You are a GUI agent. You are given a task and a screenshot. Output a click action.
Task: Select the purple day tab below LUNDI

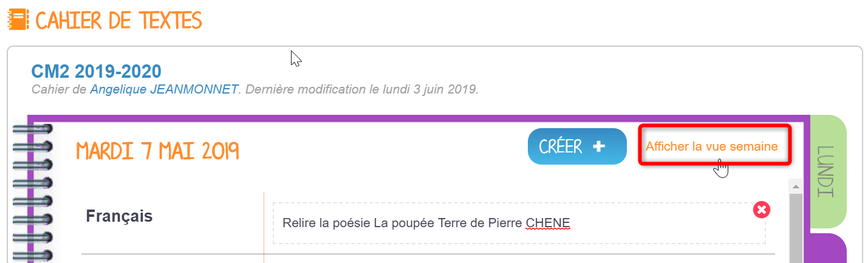point(828,248)
